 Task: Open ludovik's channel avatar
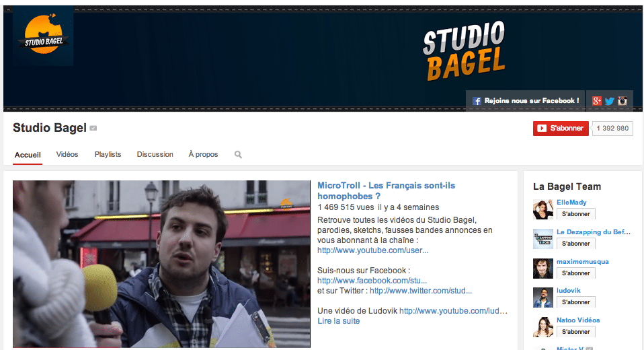tap(542, 297)
